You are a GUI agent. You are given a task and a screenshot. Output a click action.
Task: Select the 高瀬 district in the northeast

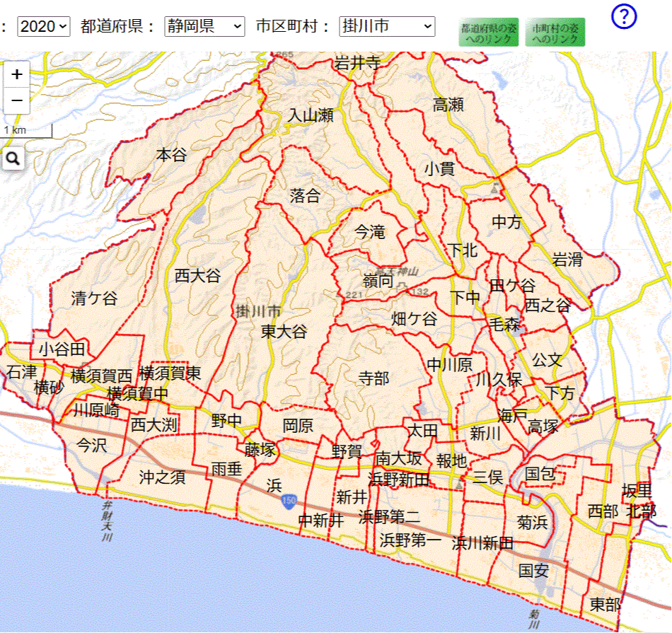(448, 103)
